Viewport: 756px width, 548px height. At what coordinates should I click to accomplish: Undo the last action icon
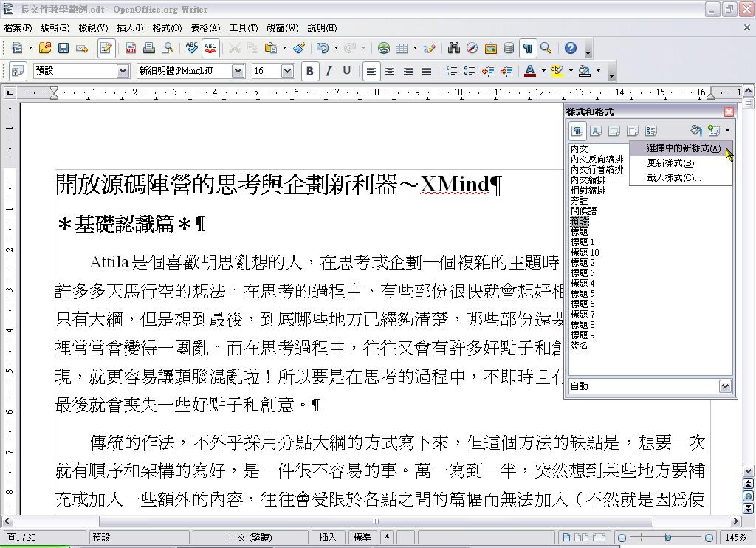[x=323, y=48]
